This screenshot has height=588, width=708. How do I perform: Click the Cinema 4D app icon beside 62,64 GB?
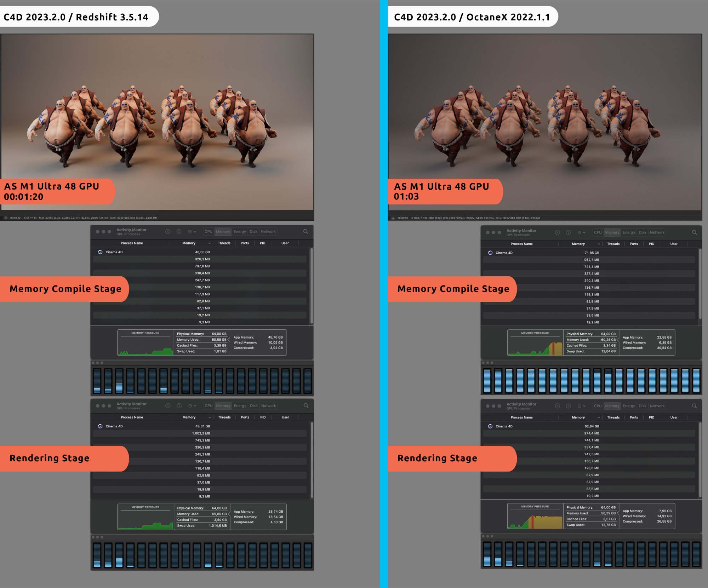tap(490, 426)
